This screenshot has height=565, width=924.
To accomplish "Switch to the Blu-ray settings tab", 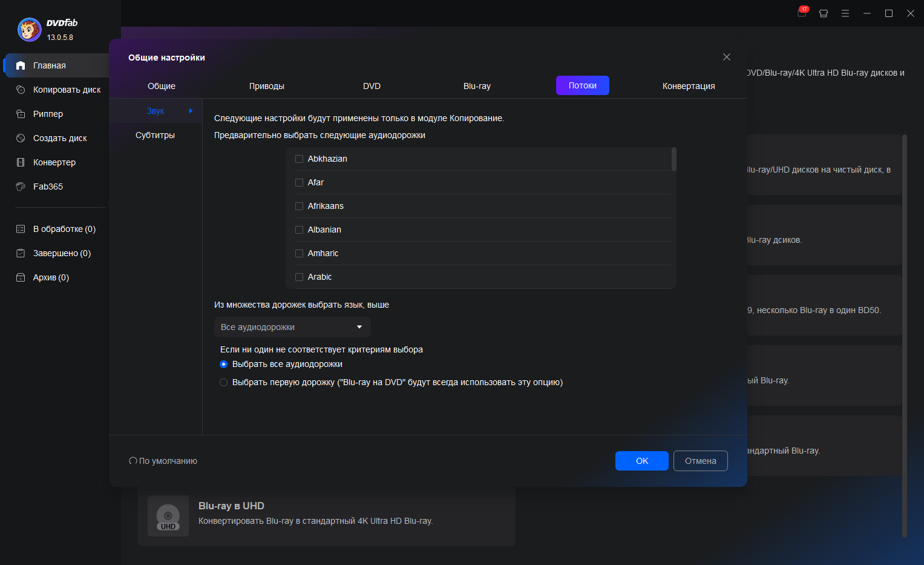I will [x=477, y=86].
